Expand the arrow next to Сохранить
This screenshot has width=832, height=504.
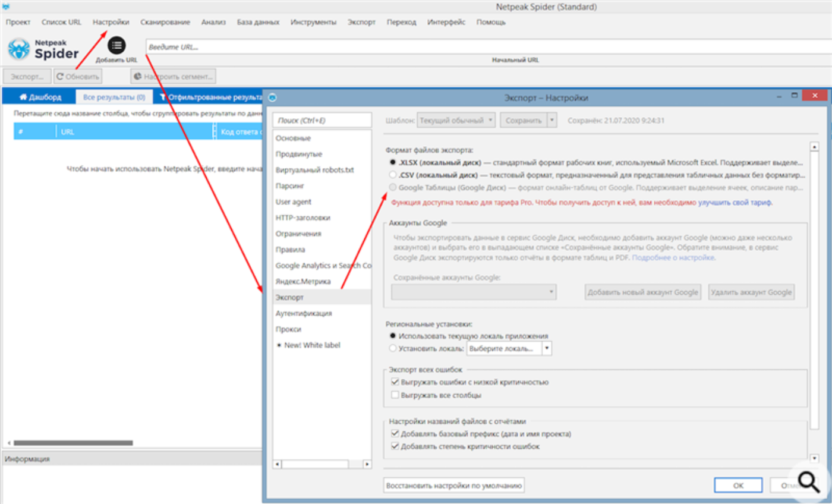pos(552,120)
